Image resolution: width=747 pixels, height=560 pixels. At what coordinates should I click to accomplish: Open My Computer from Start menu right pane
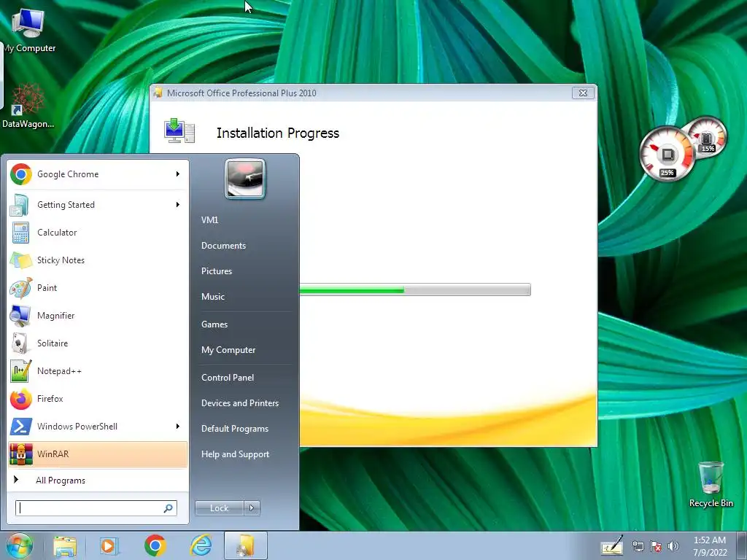click(228, 350)
